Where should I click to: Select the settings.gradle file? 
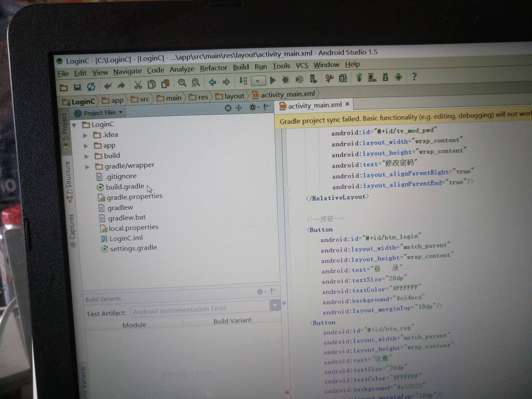click(x=129, y=248)
